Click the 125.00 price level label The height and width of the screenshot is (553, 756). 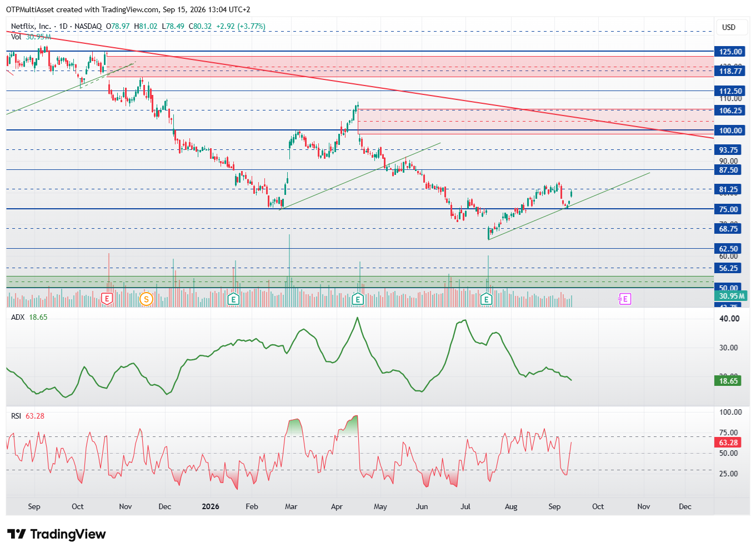coord(730,52)
